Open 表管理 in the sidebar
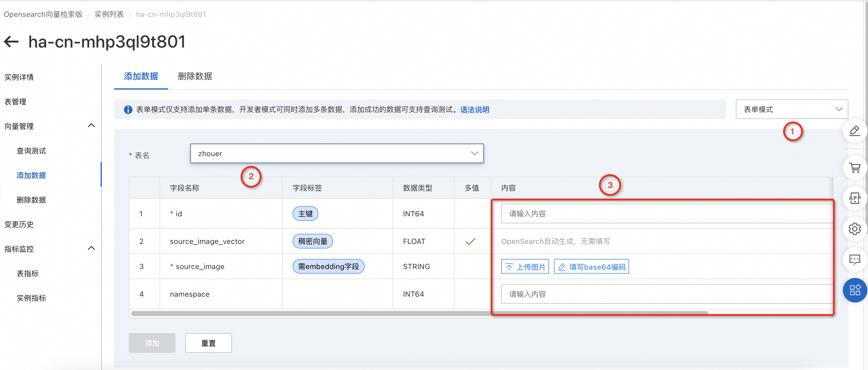 pos(15,102)
